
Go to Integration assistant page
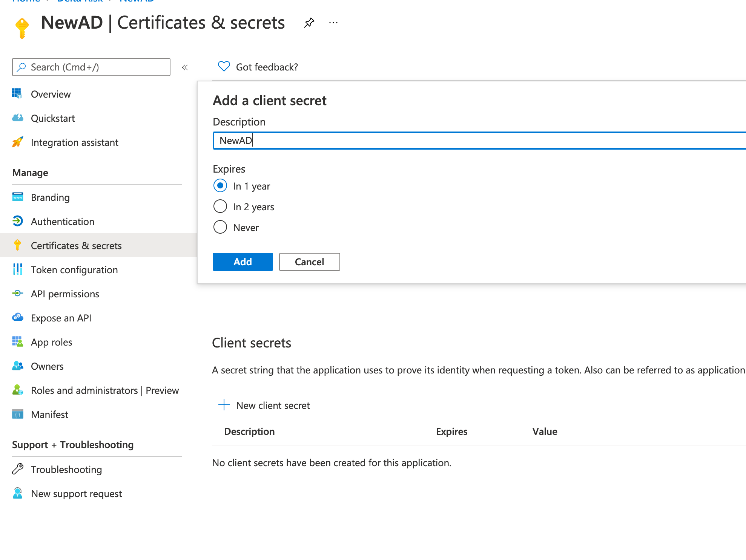pyautogui.click(x=75, y=142)
